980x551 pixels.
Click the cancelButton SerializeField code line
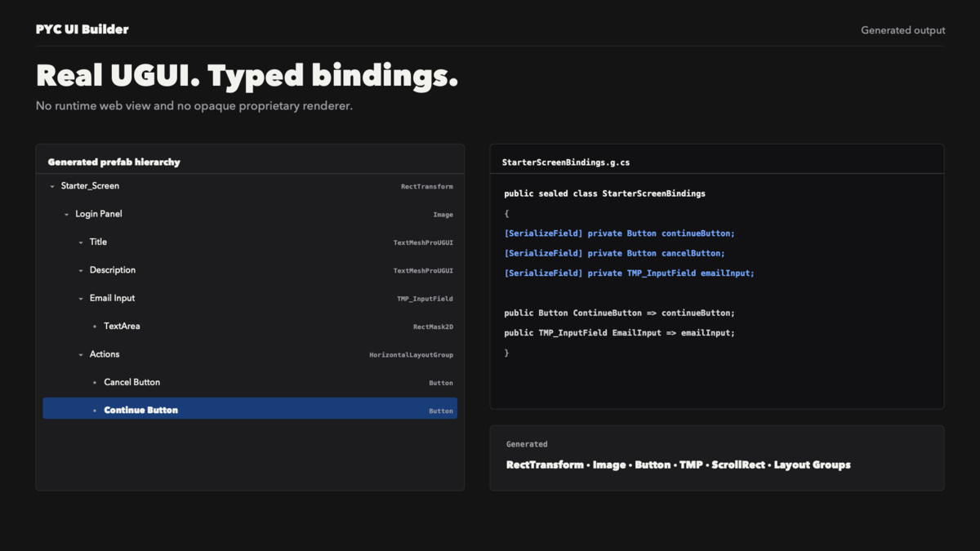click(x=615, y=253)
